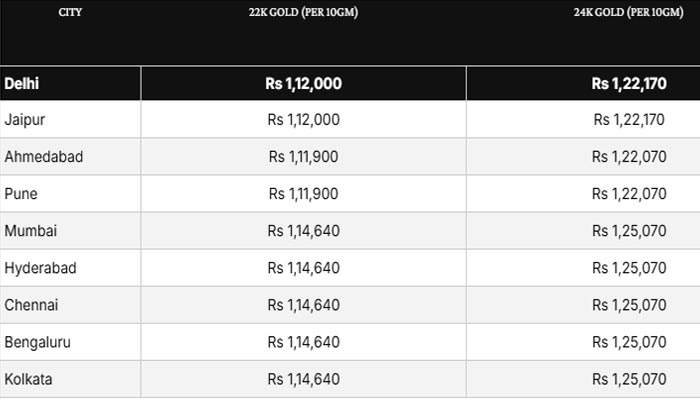
Task: Select the Pune city cell
Action: [21, 194]
